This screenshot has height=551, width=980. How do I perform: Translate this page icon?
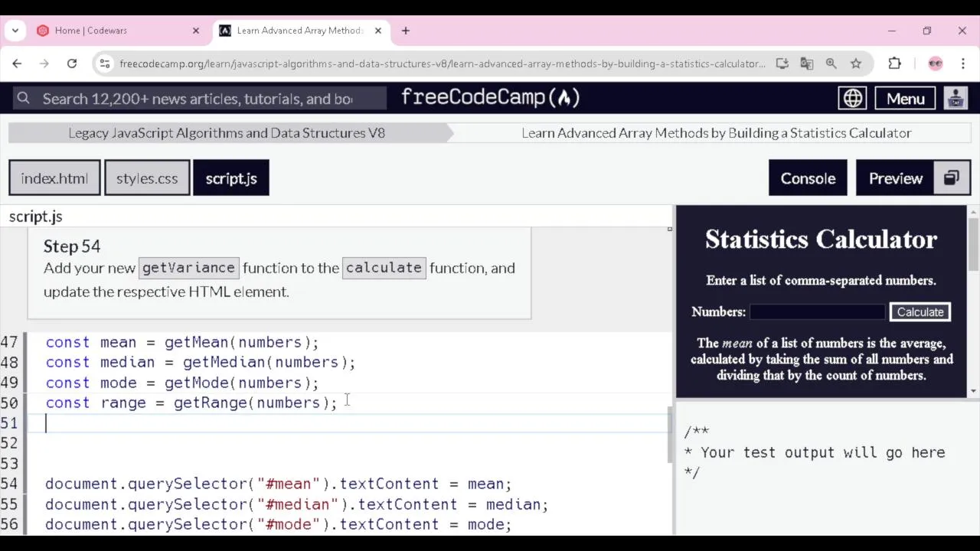pyautogui.click(x=806, y=64)
